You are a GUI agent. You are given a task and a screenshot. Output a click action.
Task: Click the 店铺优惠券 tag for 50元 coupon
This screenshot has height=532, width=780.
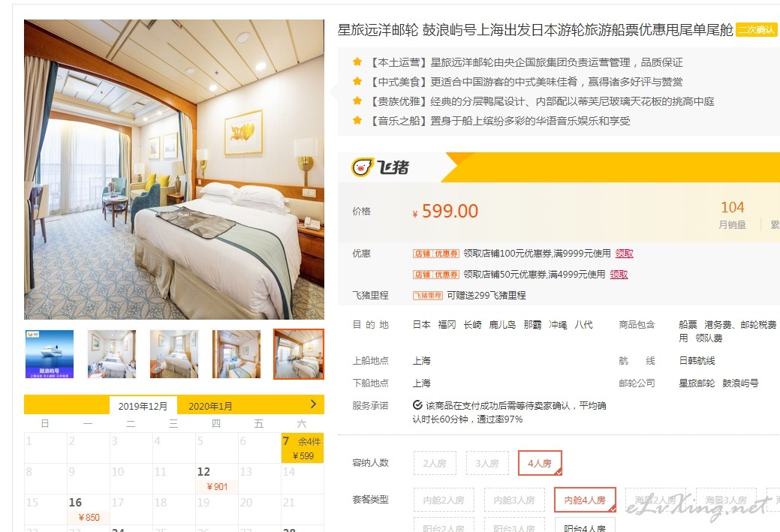(x=435, y=275)
